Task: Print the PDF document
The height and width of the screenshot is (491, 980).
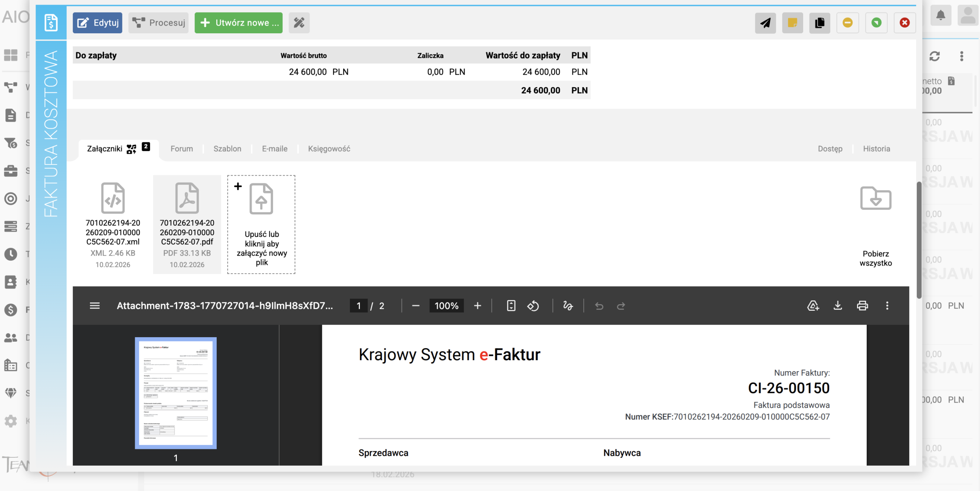Action: click(x=862, y=306)
